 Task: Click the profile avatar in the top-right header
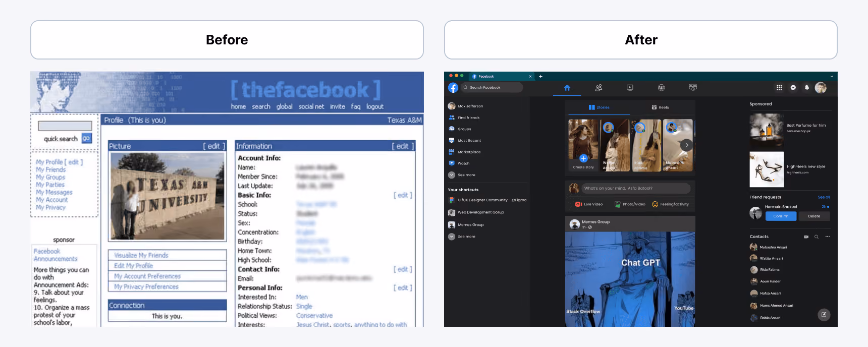(x=821, y=88)
